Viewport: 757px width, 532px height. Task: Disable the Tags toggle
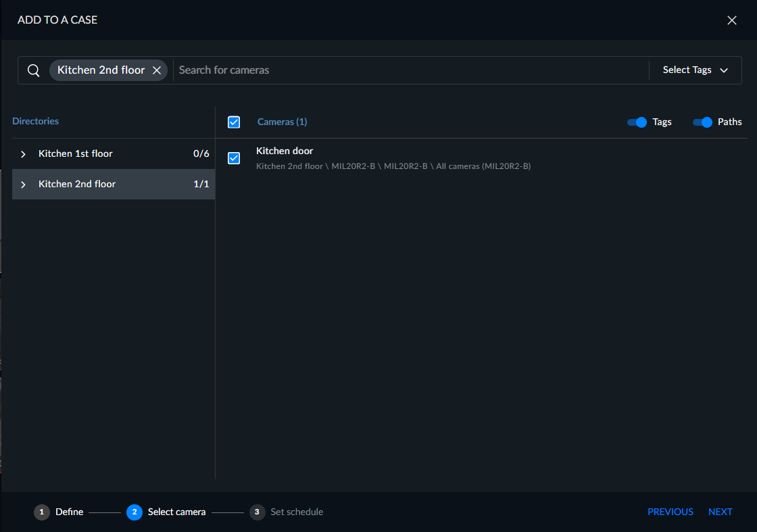pyautogui.click(x=637, y=122)
